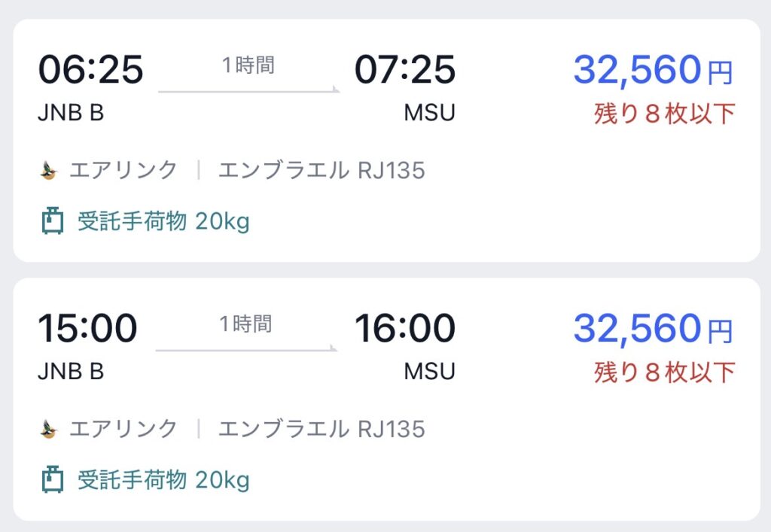Click 1時間 duration on the 15:00 flight

(246, 324)
